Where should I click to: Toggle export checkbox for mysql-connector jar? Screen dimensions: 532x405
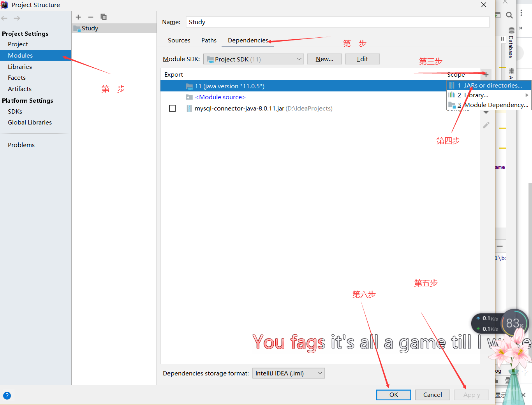coord(173,109)
